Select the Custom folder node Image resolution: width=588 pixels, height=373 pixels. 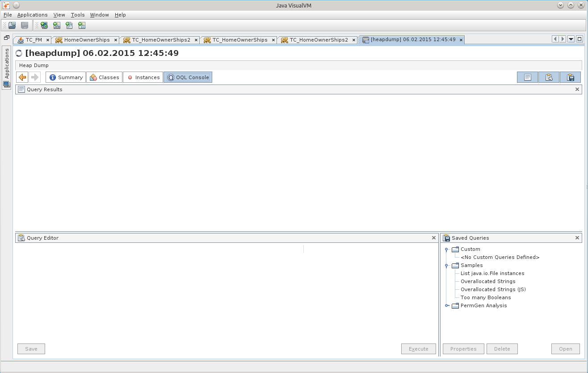(x=470, y=250)
